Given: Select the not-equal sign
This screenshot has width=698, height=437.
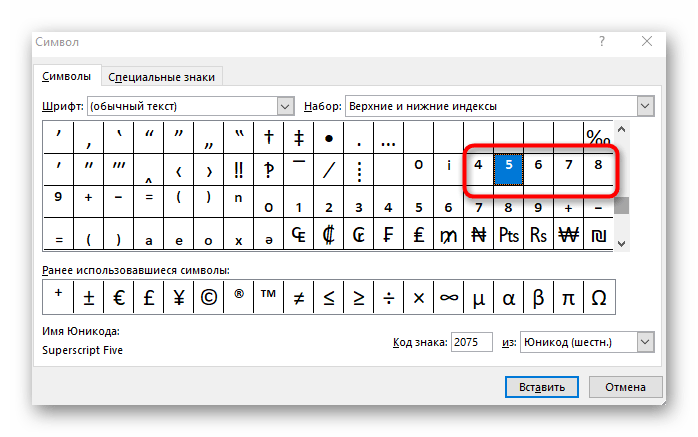Looking at the screenshot, I should tap(299, 297).
